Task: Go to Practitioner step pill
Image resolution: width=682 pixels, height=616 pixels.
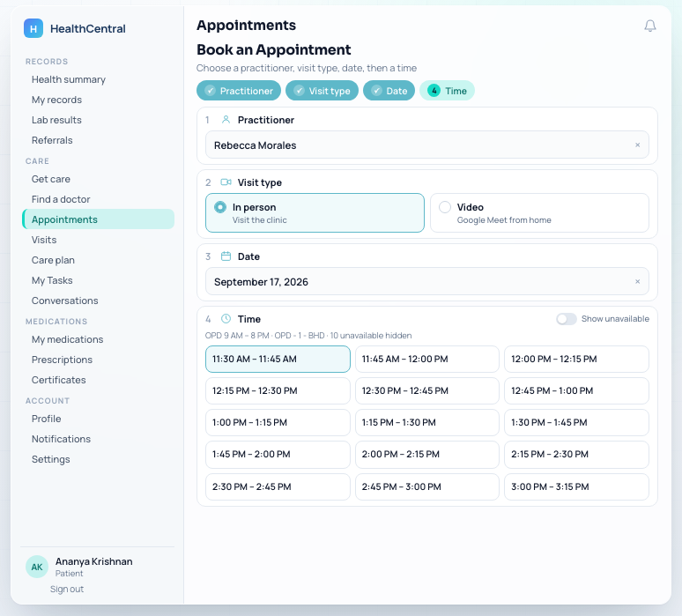Action: point(239,91)
